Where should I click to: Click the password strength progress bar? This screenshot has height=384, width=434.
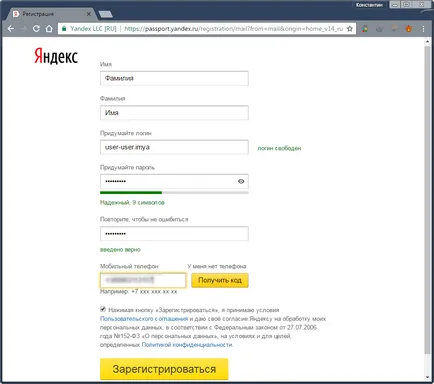pyautogui.click(x=174, y=193)
